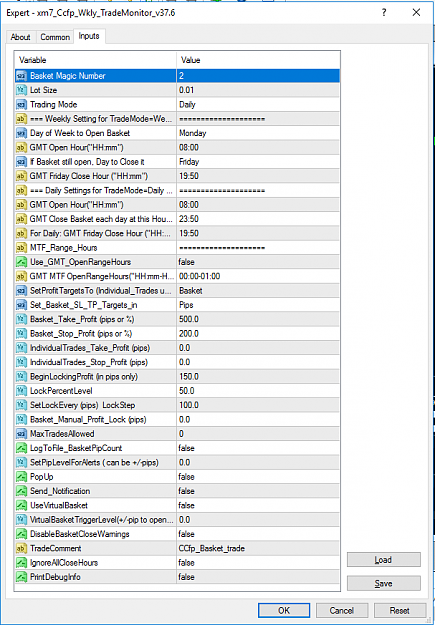Click the icon beside LogToFile_BasketPipCount

21,448
